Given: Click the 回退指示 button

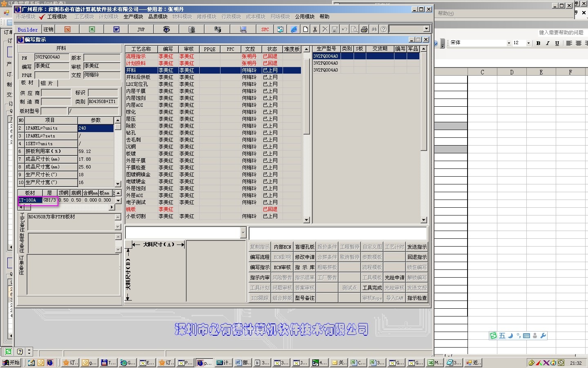Looking at the screenshot, I should (417, 257).
